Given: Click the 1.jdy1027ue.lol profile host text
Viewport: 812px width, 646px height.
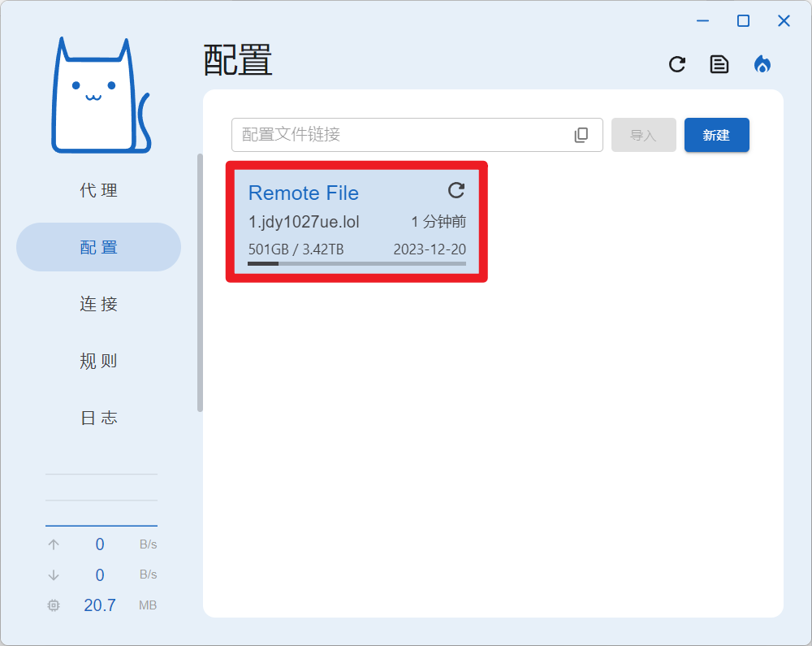Looking at the screenshot, I should [304, 223].
